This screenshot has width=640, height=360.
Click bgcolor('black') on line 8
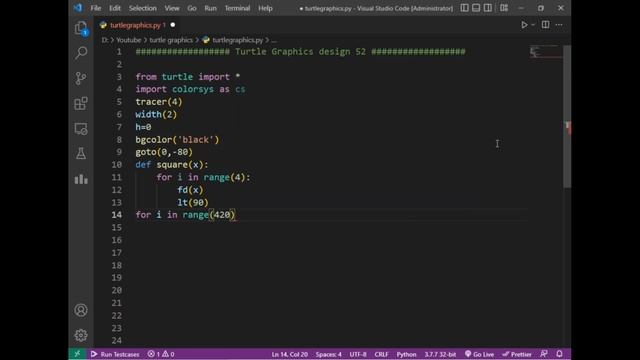pos(177,140)
